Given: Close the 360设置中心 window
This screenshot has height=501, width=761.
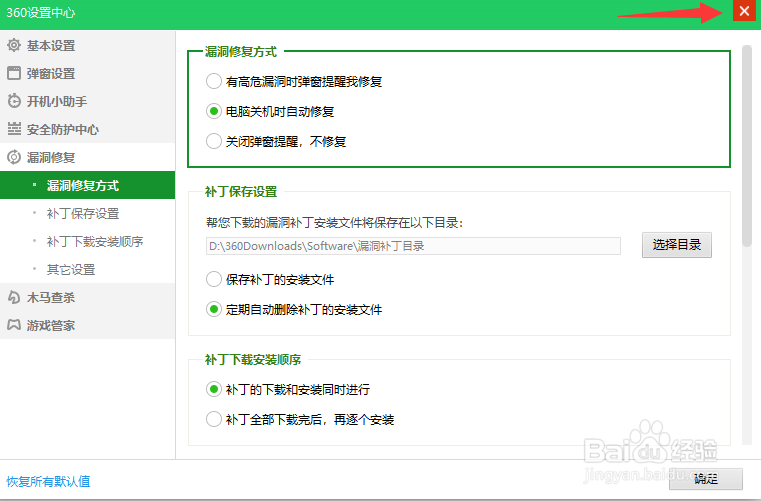Looking at the screenshot, I should coord(744,11).
